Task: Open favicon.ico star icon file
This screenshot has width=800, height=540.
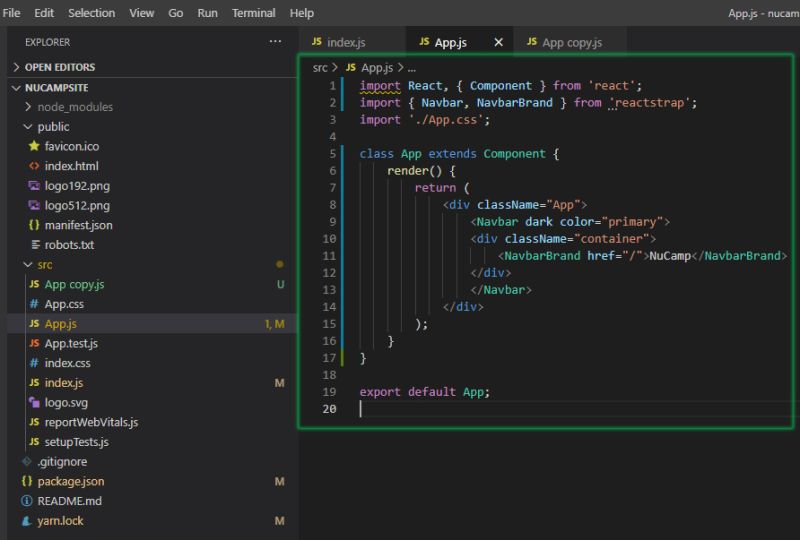Action: [x=34, y=146]
